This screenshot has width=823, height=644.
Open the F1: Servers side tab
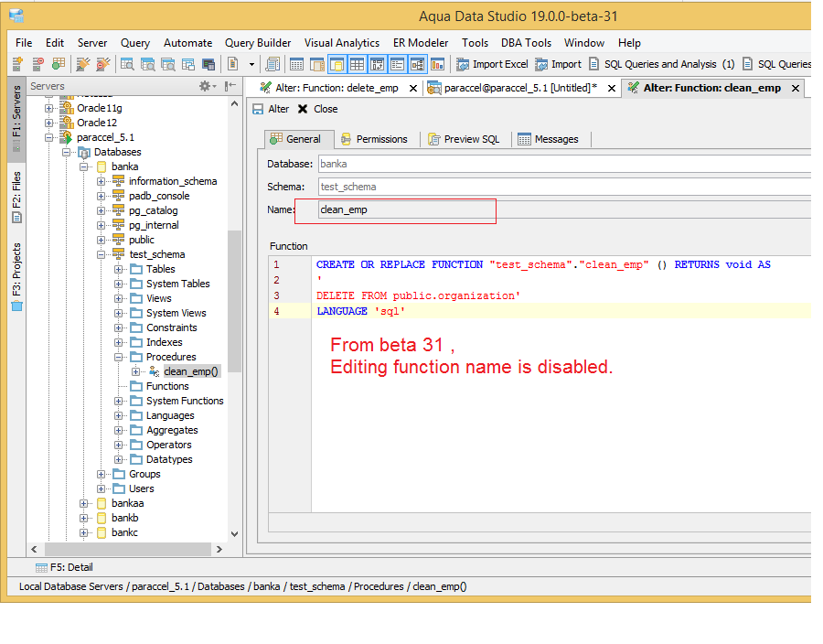[x=16, y=118]
